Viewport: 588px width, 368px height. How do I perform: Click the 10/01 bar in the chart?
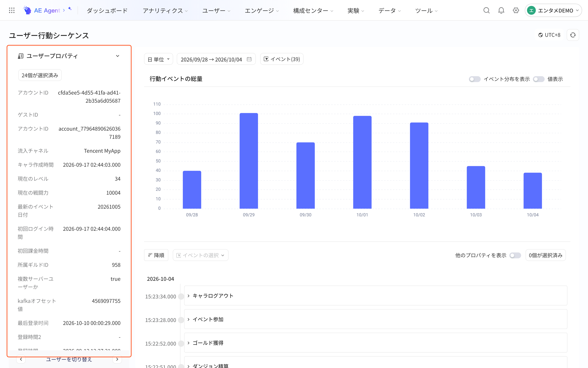click(x=362, y=162)
